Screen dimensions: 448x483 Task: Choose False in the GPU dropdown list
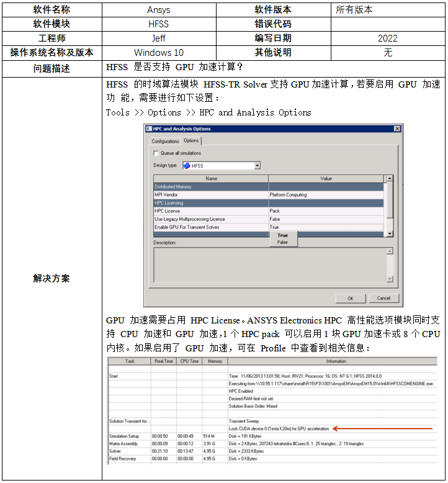[283, 242]
